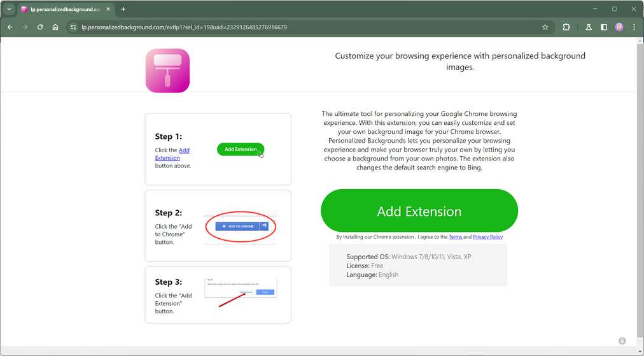Viewport: 644px width, 356px height.
Task: Click the browser Forward arrow
Action: [25, 27]
